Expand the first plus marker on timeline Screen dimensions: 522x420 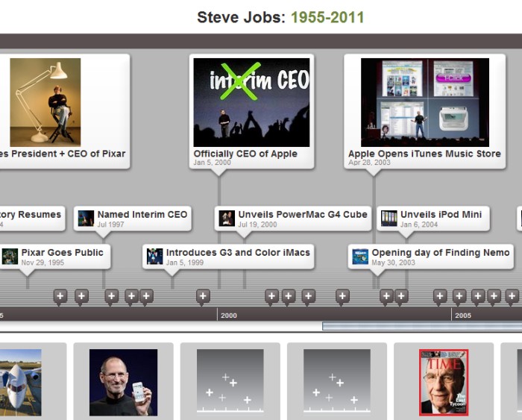coord(60,297)
